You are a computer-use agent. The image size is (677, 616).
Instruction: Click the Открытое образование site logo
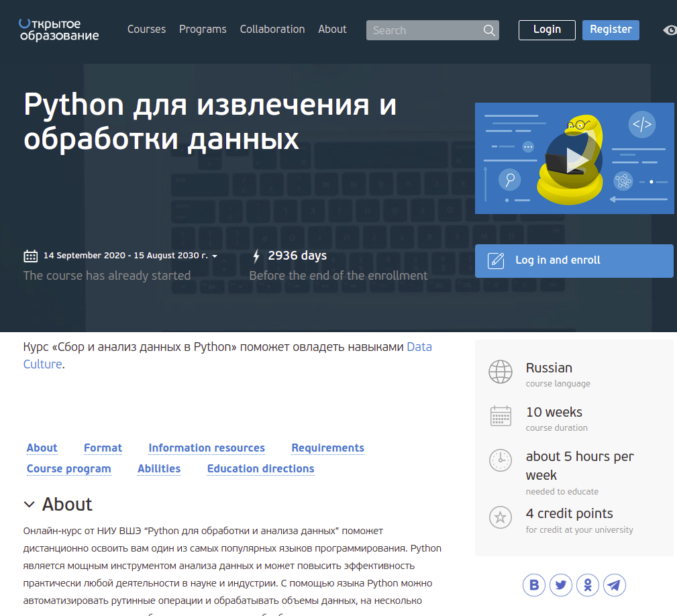pyautogui.click(x=59, y=30)
